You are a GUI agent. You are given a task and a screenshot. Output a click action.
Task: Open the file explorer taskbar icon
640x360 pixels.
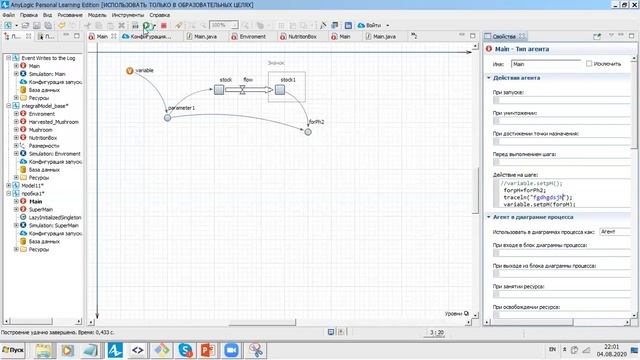click(43, 350)
